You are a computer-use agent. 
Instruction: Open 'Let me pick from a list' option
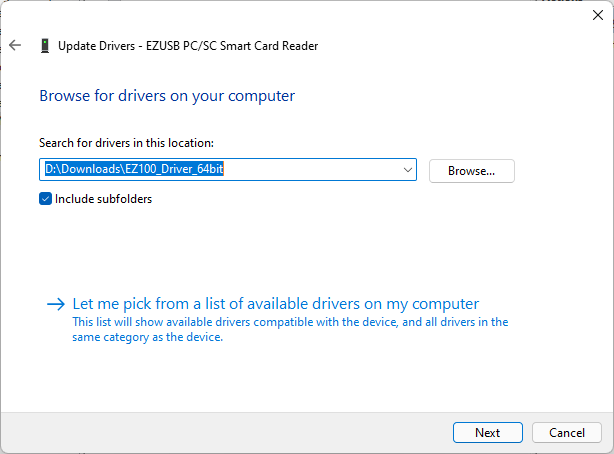[x=276, y=304]
